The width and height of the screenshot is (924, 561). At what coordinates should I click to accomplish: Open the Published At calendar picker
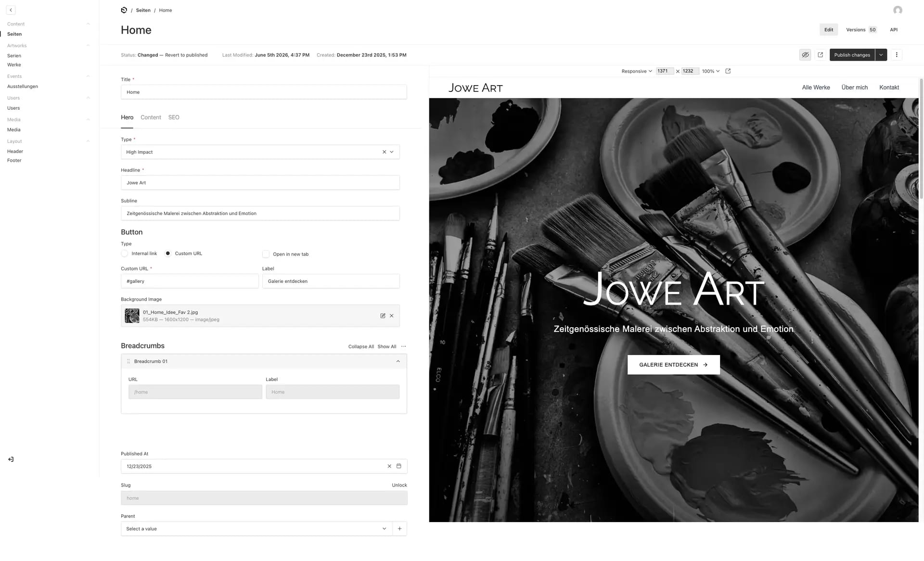tap(398, 466)
